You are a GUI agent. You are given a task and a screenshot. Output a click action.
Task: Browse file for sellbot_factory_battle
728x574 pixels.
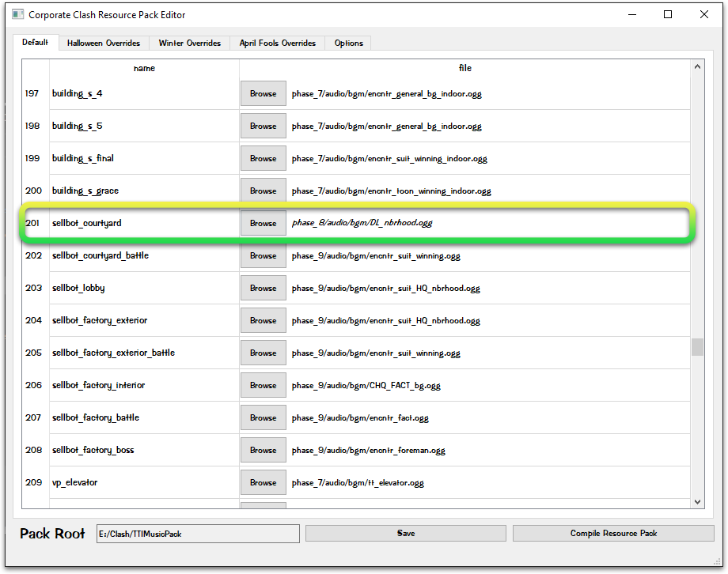264,417
